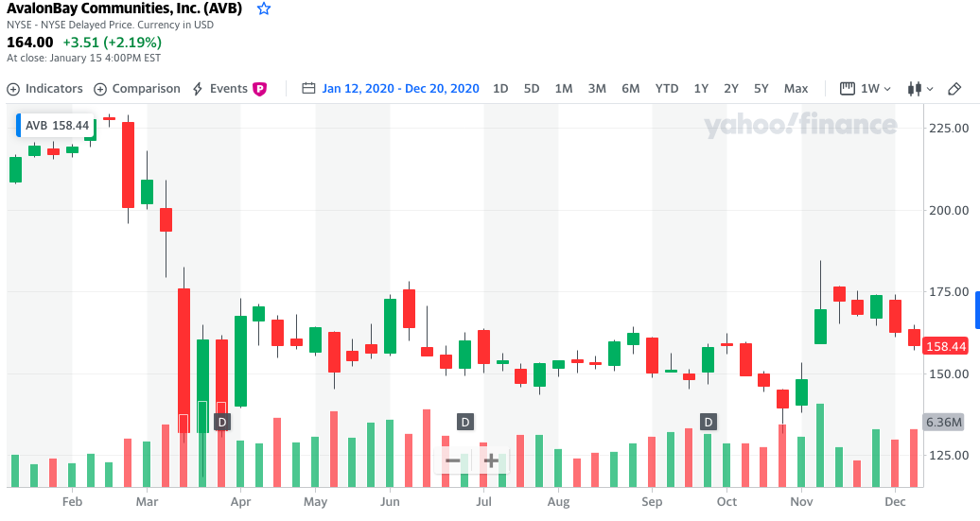Open the Events options
This screenshot has width=980, height=521.
click(220, 89)
